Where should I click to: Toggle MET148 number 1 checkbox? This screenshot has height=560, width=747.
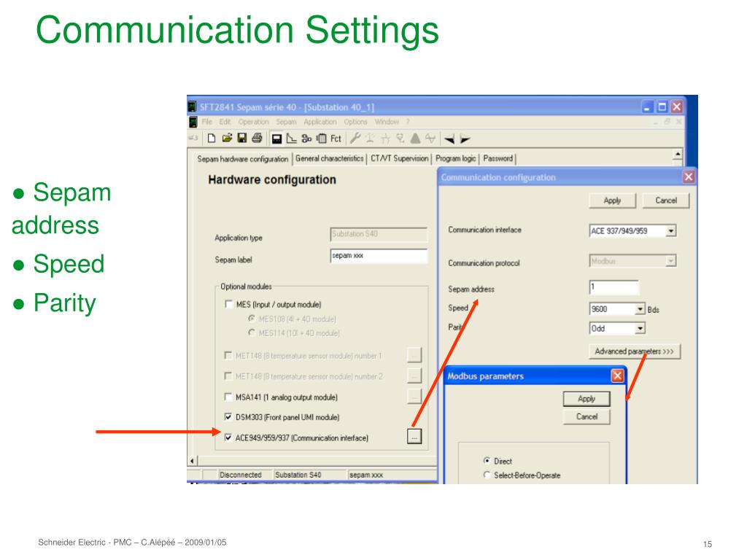coord(228,355)
